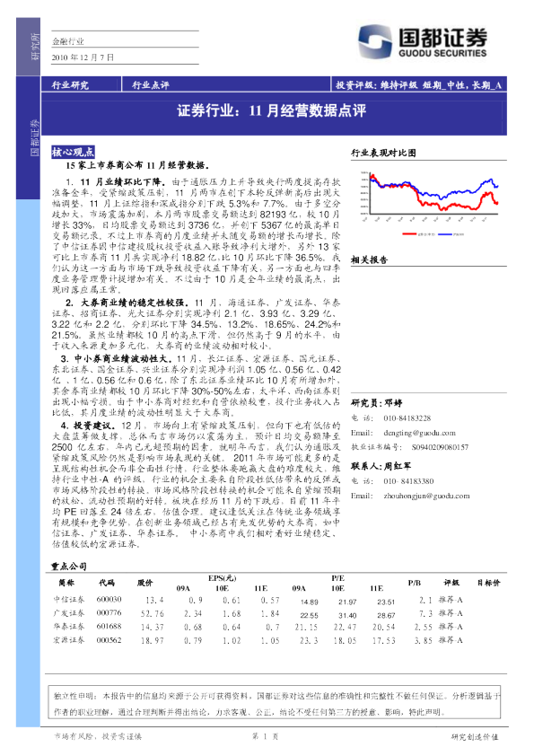Click the '相关报告' heading
This screenshot has width=534, height=756.
coord(369,259)
